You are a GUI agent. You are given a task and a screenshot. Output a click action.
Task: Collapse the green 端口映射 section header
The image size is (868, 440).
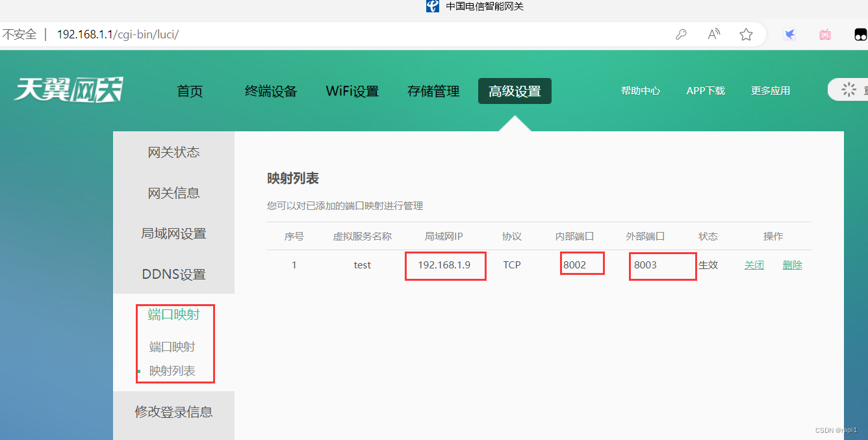point(173,315)
